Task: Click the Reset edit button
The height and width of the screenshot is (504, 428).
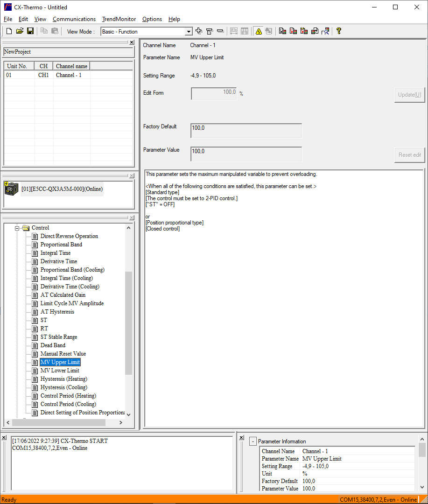Action: 410,155
